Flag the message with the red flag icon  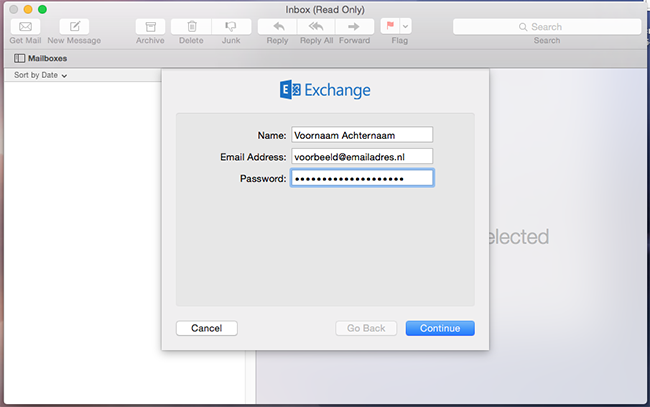[390, 26]
